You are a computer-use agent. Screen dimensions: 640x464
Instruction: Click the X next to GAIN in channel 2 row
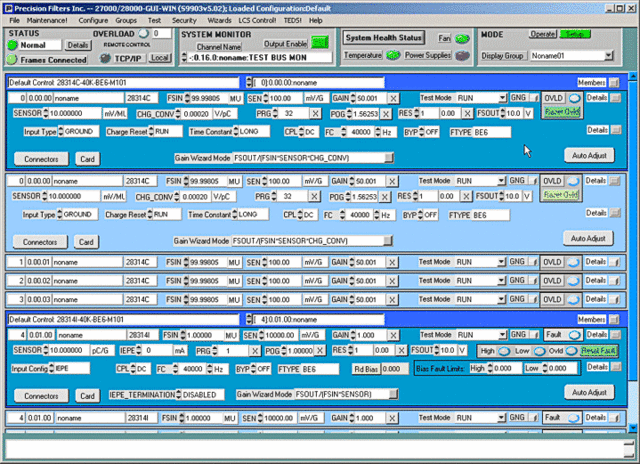[392, 281]
